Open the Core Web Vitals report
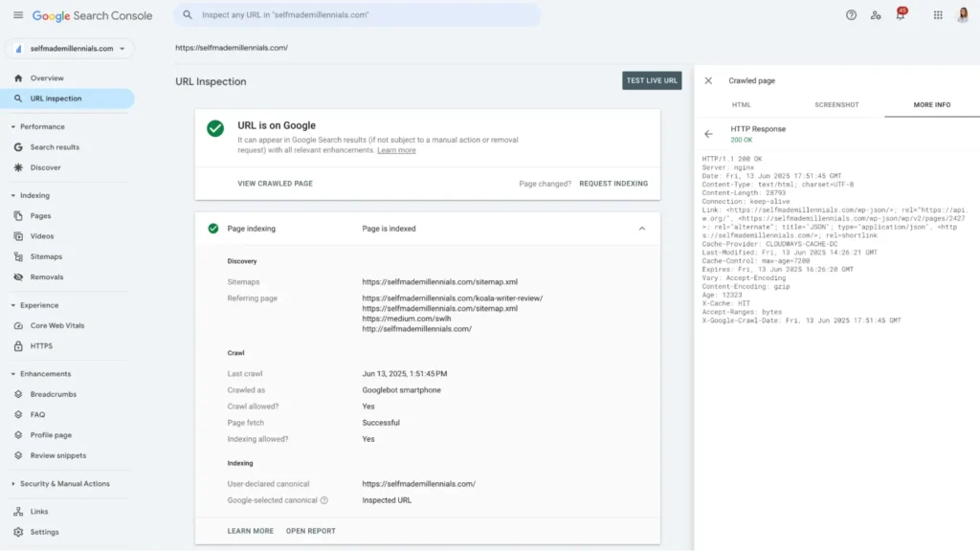 click(61, 323)
